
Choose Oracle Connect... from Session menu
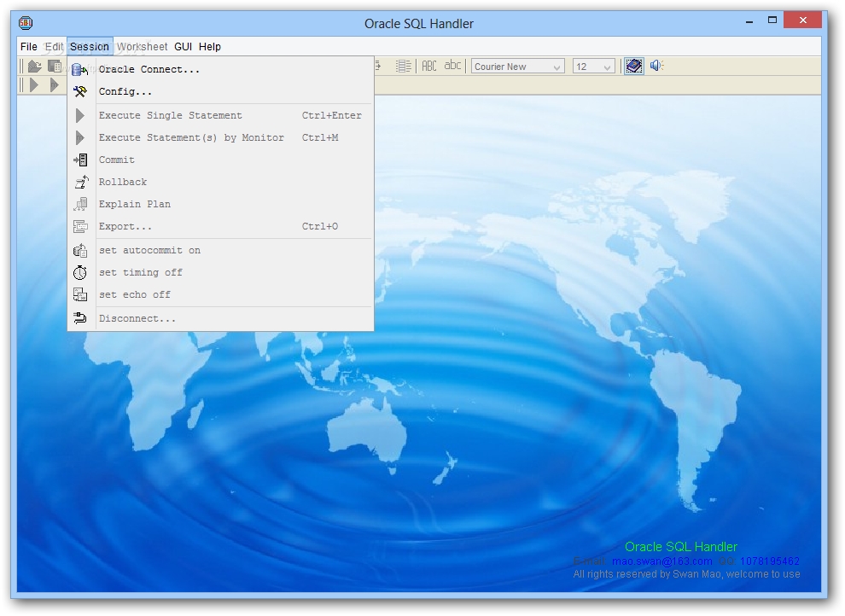[x=220, y=69]
